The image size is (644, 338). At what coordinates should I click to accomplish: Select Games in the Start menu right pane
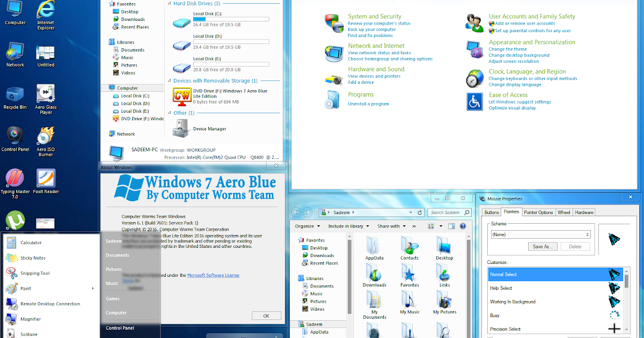(x=113, y=298)
